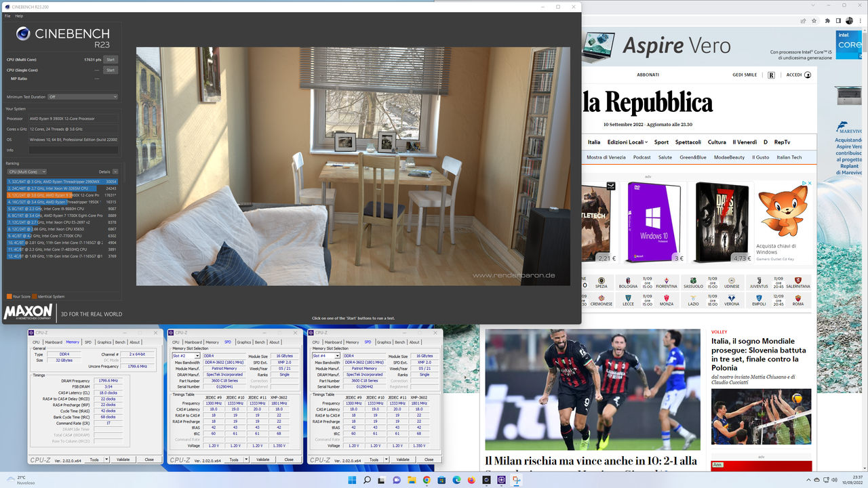Select ranking row Intel Core i7-7700K CPU

point(62,236)
